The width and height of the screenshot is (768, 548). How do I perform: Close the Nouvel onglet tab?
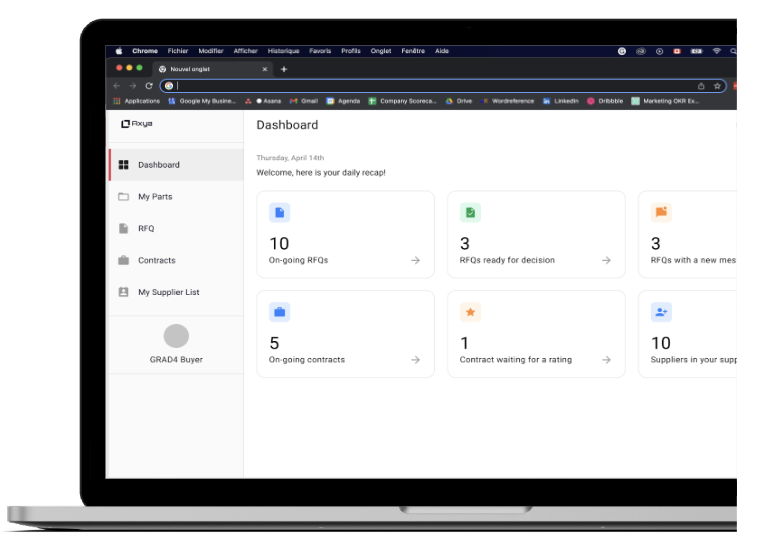[x=264, y=69]
